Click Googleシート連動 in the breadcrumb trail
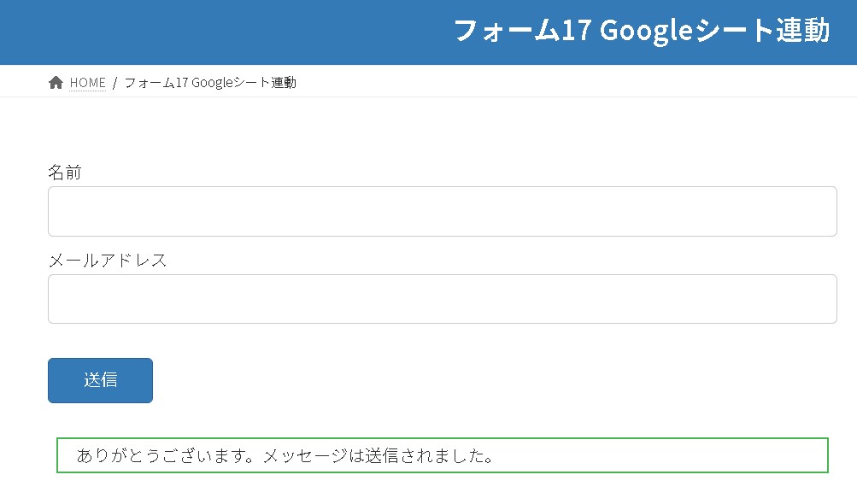857x504 pixels. click(x=244, y=83)
